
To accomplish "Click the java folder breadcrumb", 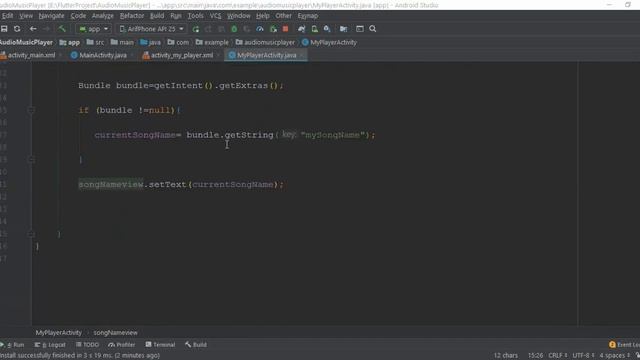I will (x=151, y=42).
